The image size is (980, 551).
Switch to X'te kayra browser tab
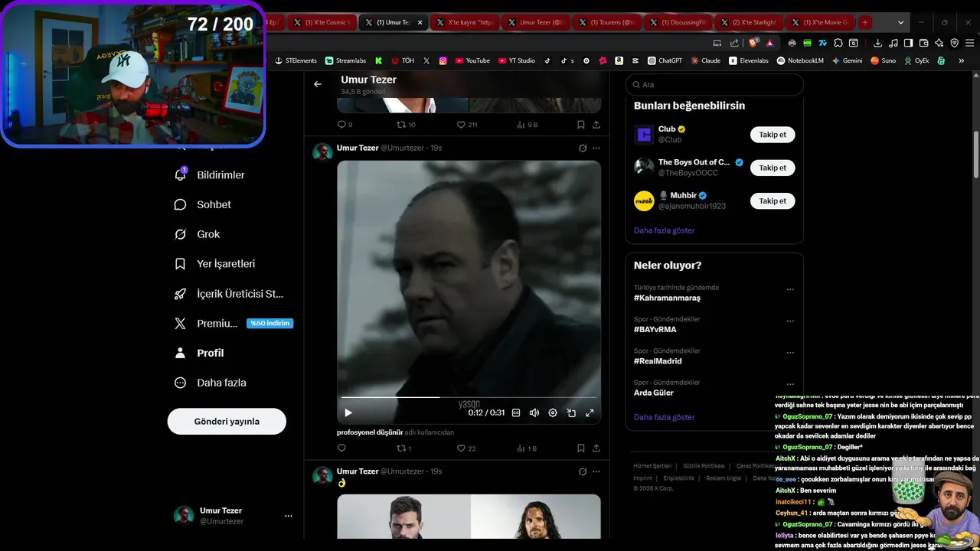coord(465,22)
